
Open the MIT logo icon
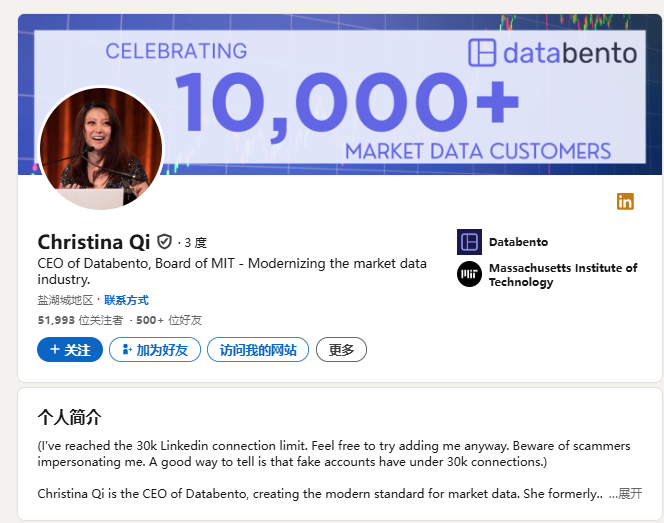[x=469, y=274]
